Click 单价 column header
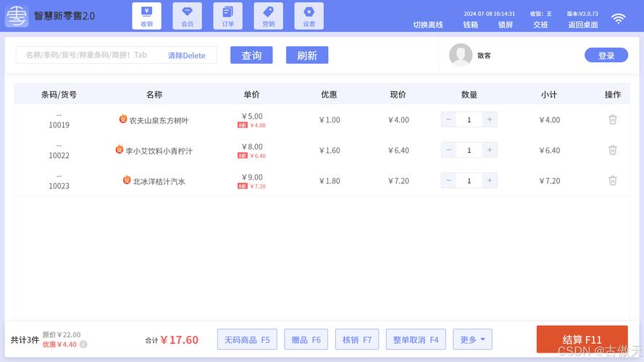 click(x=251, y=94)
